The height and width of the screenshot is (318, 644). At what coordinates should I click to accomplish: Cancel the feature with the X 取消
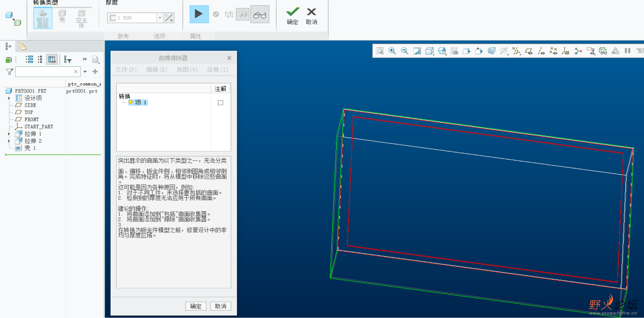311,16
